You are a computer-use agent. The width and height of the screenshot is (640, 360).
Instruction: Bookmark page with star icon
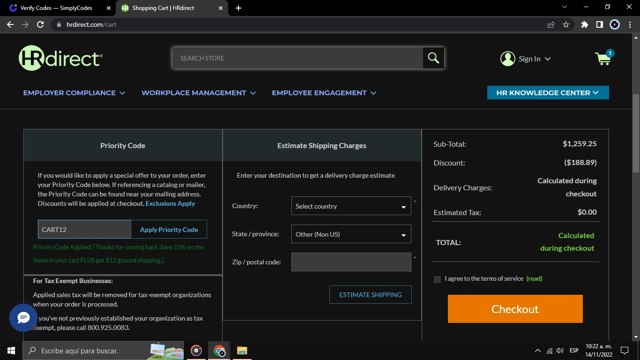pos(566,24)
